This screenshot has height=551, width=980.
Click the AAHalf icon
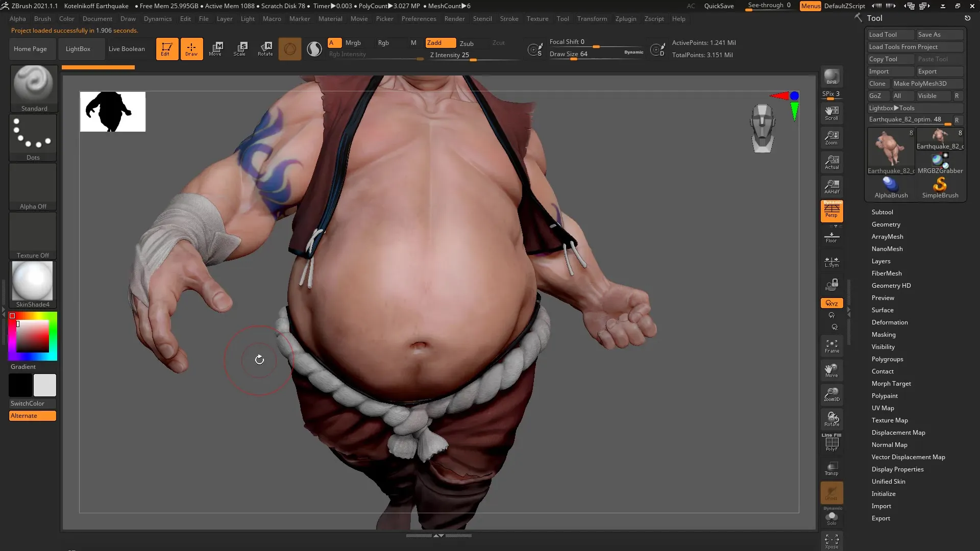pyautogui.click(x=831, y=187)
